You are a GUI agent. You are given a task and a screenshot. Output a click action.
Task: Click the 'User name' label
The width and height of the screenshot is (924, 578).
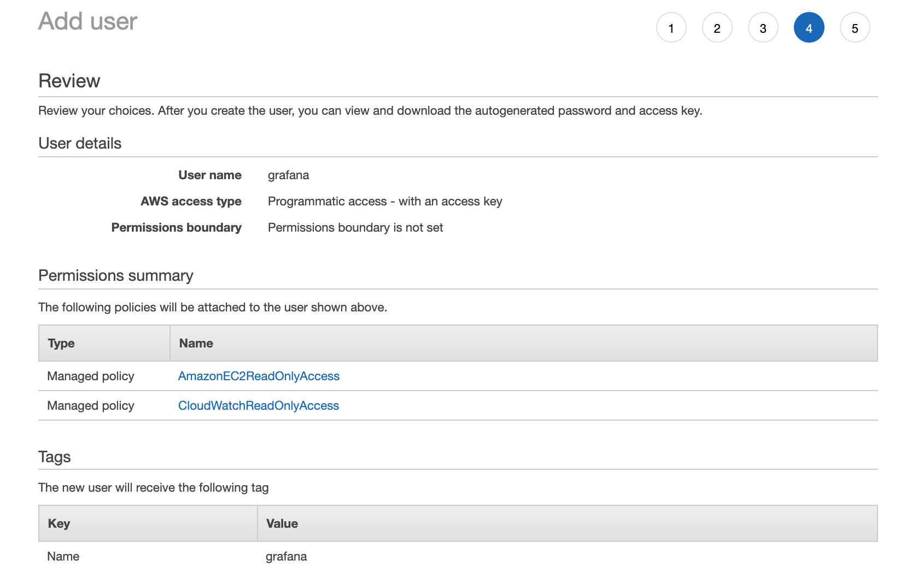point(210,175)
